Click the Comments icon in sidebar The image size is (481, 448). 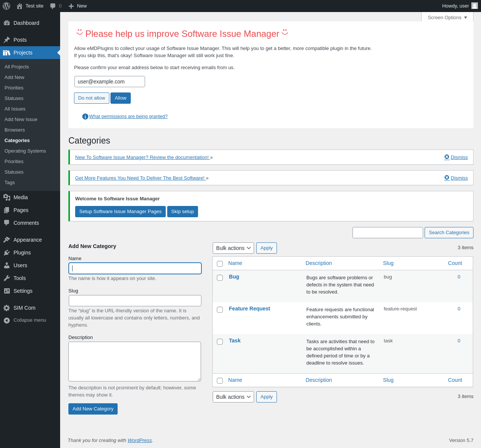point(7,223)
